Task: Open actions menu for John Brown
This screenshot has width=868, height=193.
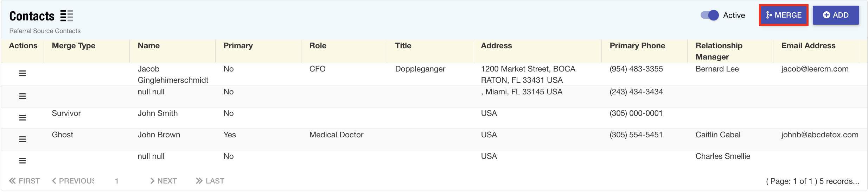Action: [x=23, y=139]
